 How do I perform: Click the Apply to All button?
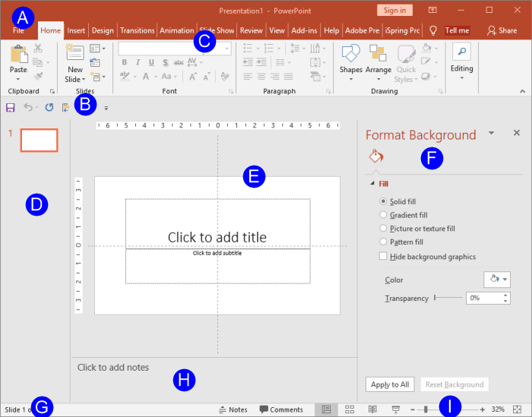[391, 384]
